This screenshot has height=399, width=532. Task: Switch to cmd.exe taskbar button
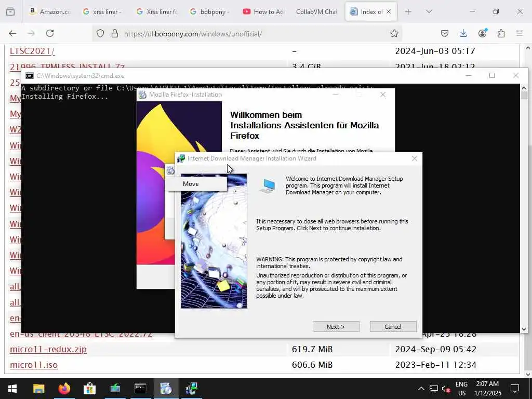tap(140, 389)
